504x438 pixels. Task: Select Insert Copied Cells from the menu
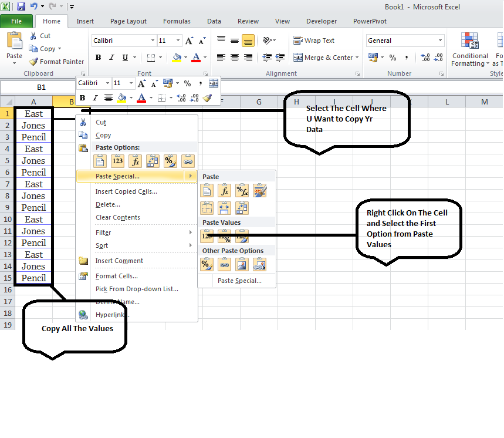(126, 191)
